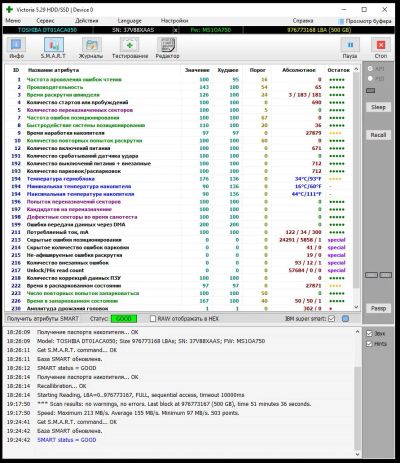This screenshot has height=463, width=400.
Task: Select the PIO radio option
Action: point(370,79)
